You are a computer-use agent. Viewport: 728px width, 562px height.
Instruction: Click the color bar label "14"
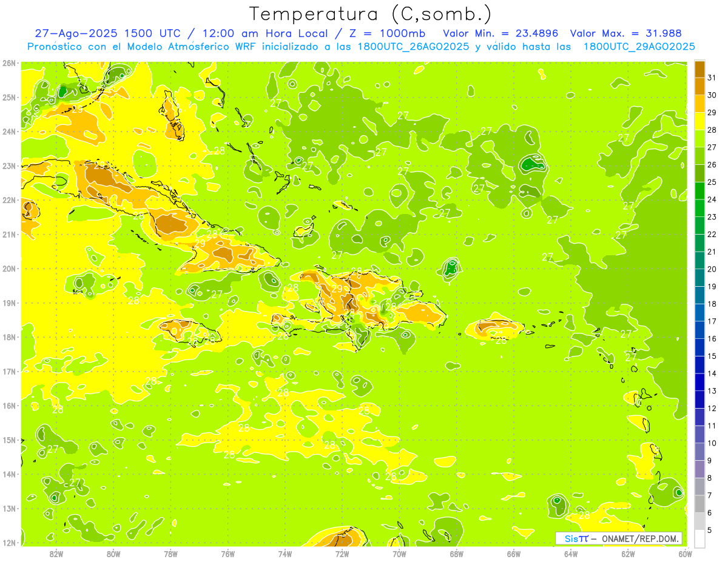tap(712, 373)
